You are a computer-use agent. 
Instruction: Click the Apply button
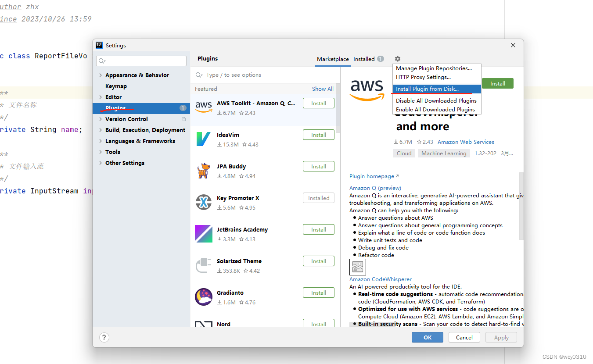[501, 337]
